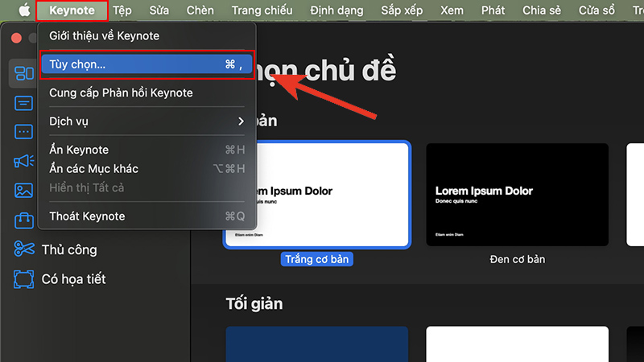This screenshot has height=362, width=644.
Task: Click the Có họa tiết frame icon
Action: (24, 279)
